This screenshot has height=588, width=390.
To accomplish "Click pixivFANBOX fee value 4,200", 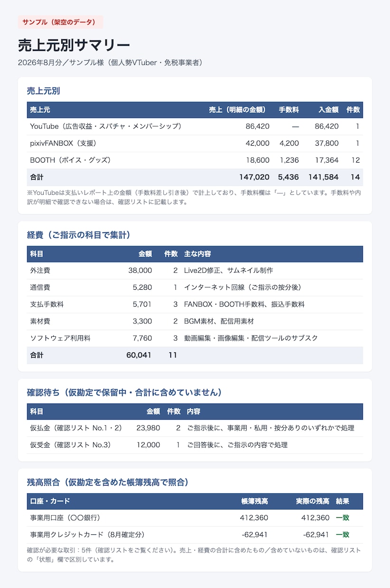I will coord(289,143).
